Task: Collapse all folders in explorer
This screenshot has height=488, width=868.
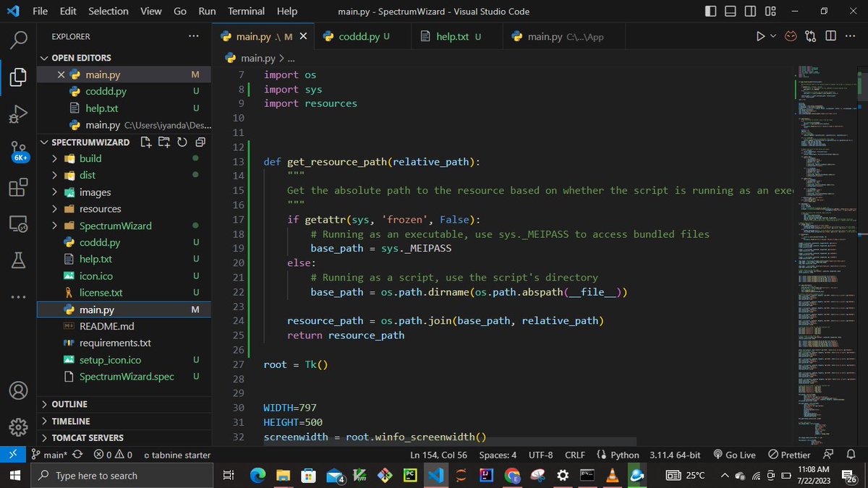Action: click(200, 142)
